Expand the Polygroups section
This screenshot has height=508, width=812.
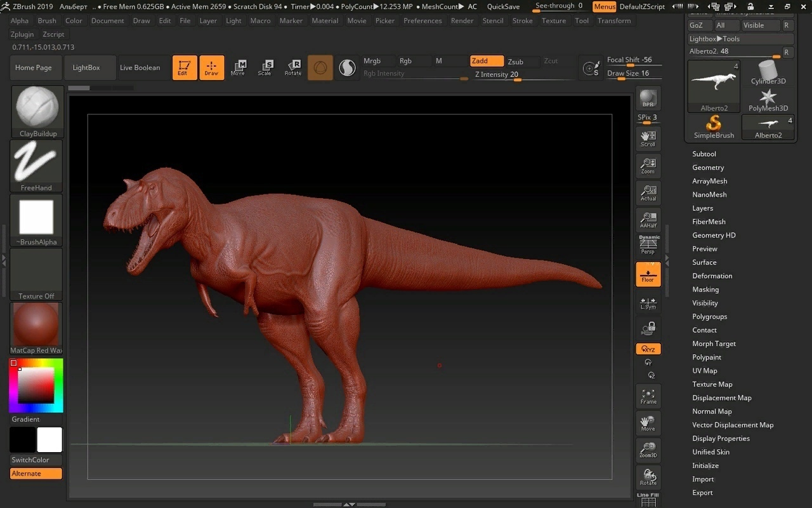click(709, 316)
